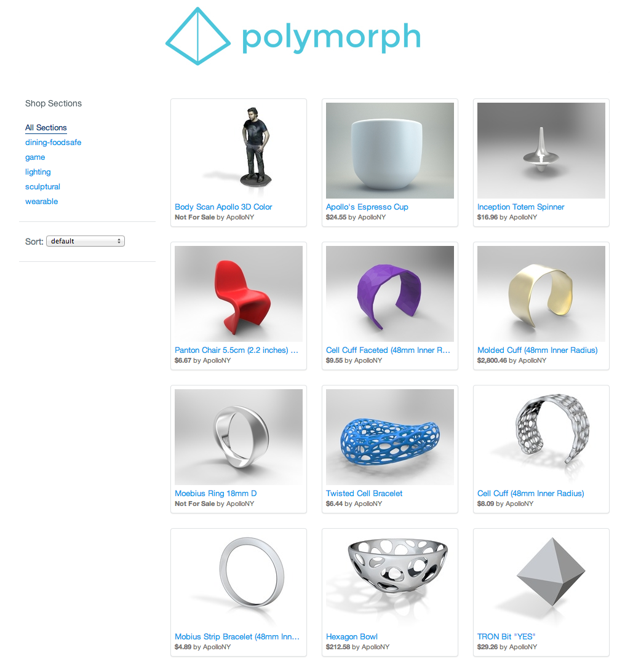Open the Sort dropdown set to default
Image resolution: width=633 pixels, height=672 pixels.
tap(86, 241)
